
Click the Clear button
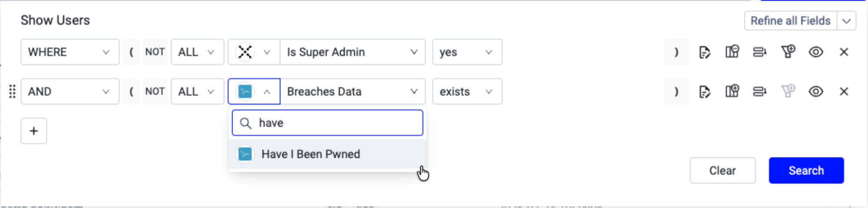tap(723, 170)
